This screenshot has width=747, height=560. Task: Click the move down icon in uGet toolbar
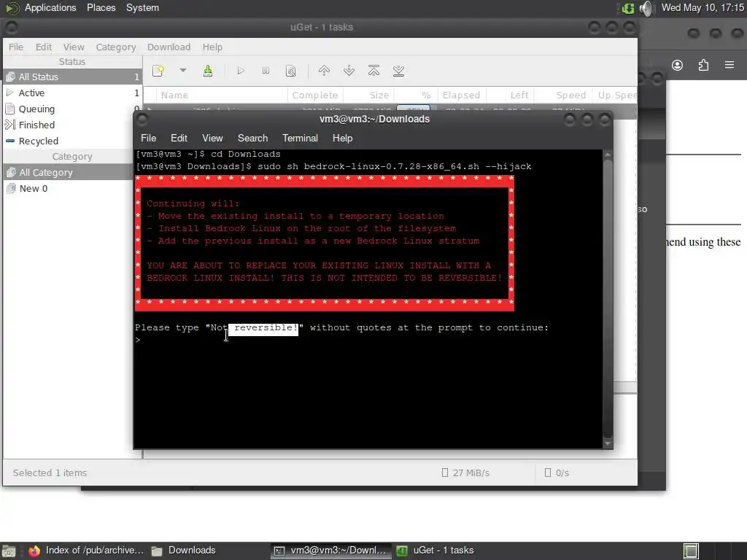(x=349, y=71)
